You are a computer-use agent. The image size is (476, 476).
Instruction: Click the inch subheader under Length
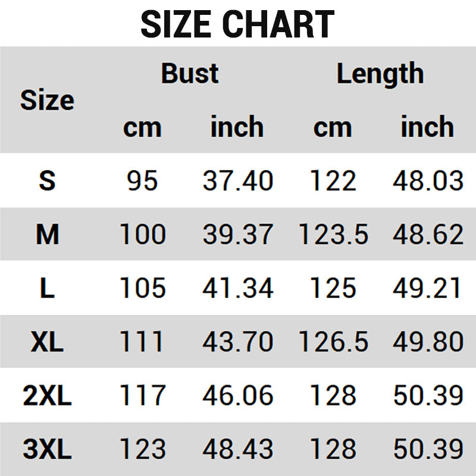(x=427, y=127)
